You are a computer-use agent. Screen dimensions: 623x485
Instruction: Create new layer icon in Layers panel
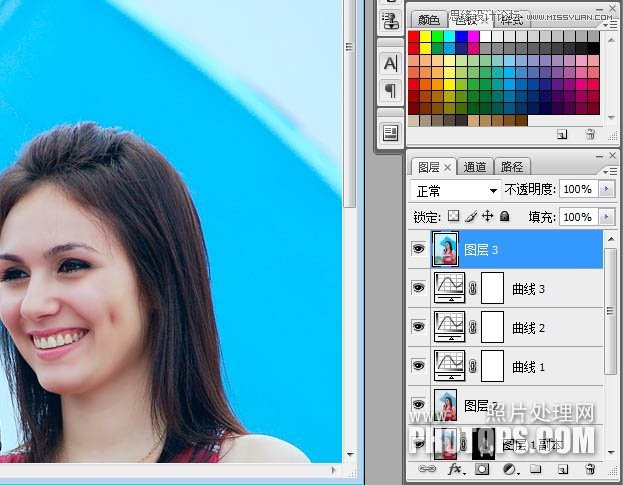click(563, 470)
